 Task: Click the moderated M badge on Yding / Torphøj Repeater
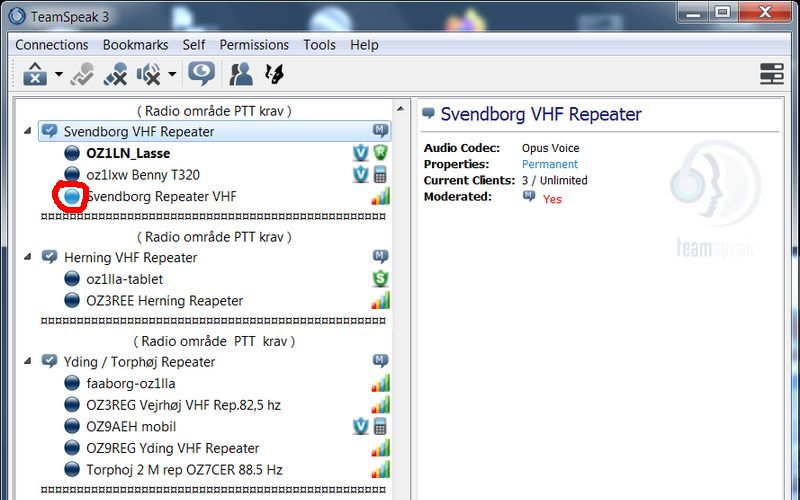380,361
